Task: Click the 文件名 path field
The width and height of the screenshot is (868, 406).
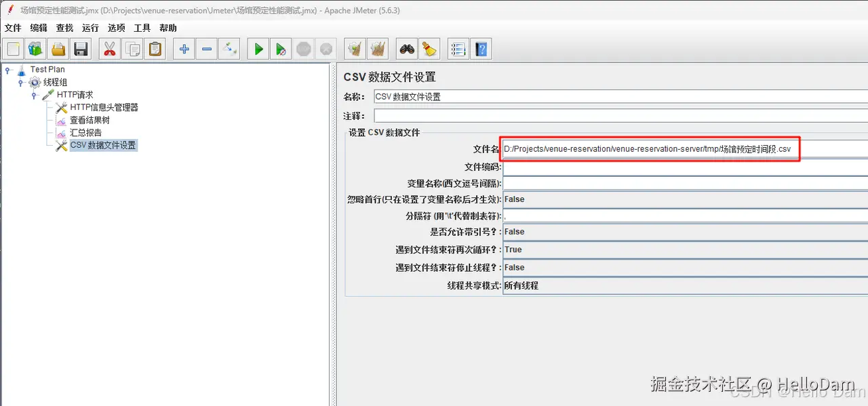Action: tap(685, 148)
